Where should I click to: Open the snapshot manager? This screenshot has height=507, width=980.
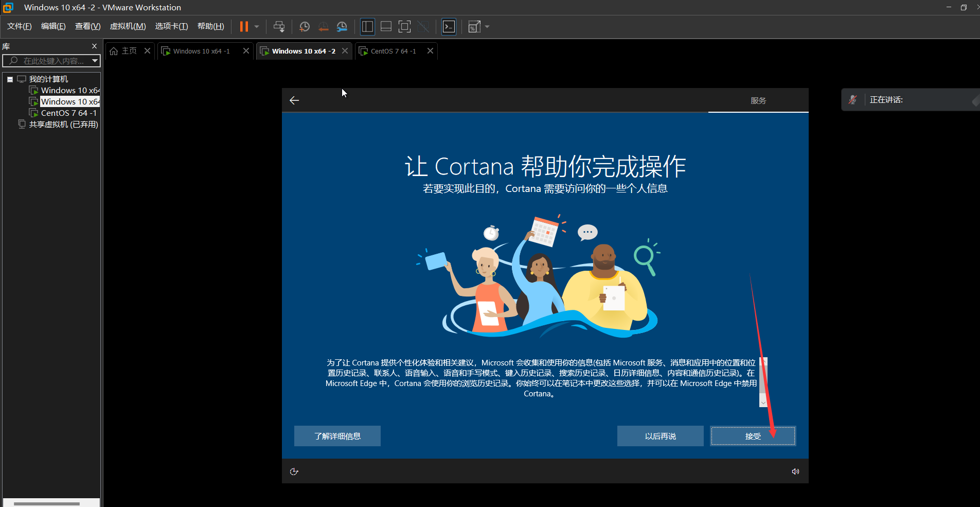click(342, 27)
